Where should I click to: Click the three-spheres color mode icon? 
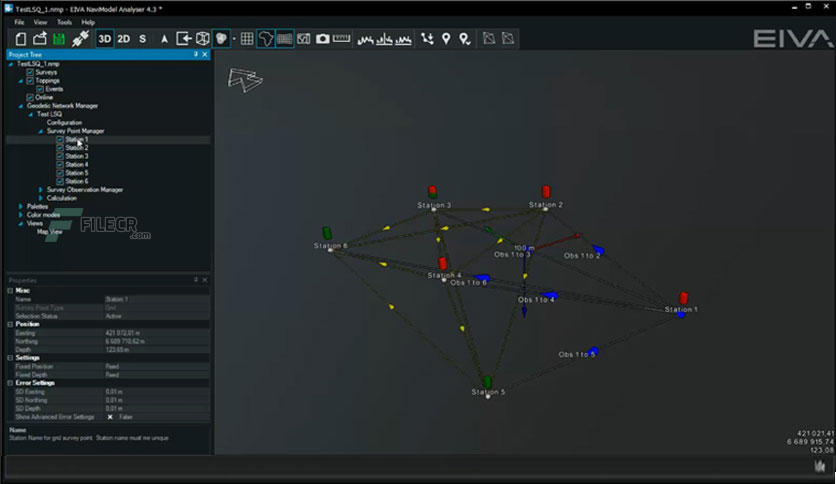coord(221,39)
